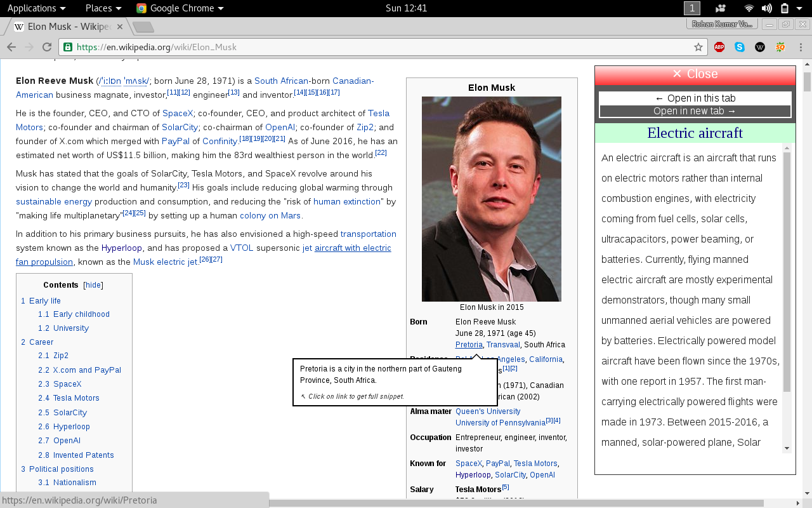Image resolution: width=812 pixels, height=508 pixels.
Task: Hide the table of contents
Action: click(93, 284)
